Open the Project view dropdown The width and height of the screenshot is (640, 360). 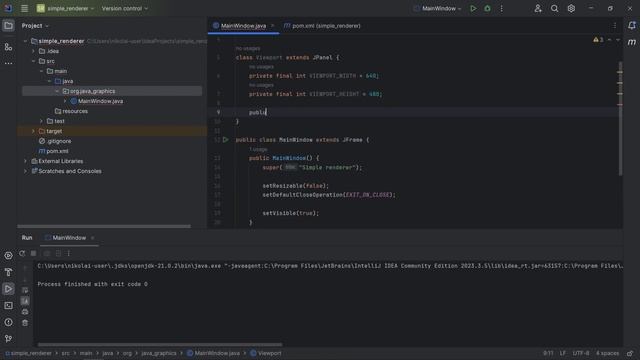35,26
